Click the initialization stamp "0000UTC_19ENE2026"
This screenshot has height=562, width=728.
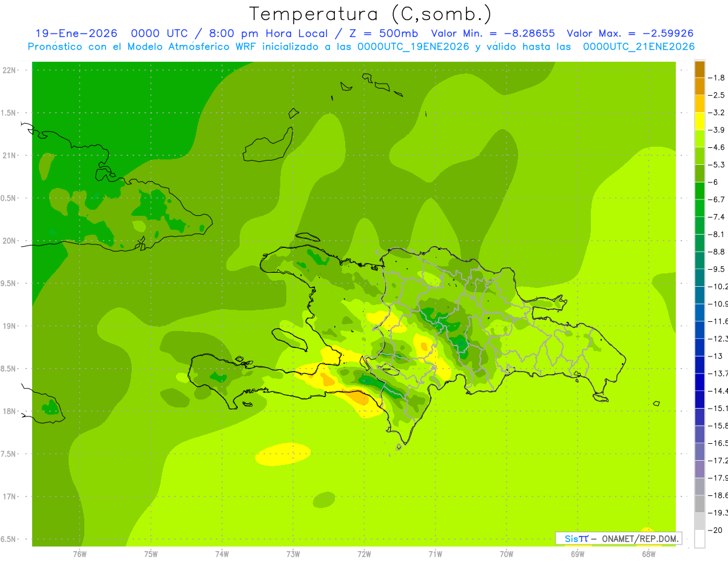[413, 47]
